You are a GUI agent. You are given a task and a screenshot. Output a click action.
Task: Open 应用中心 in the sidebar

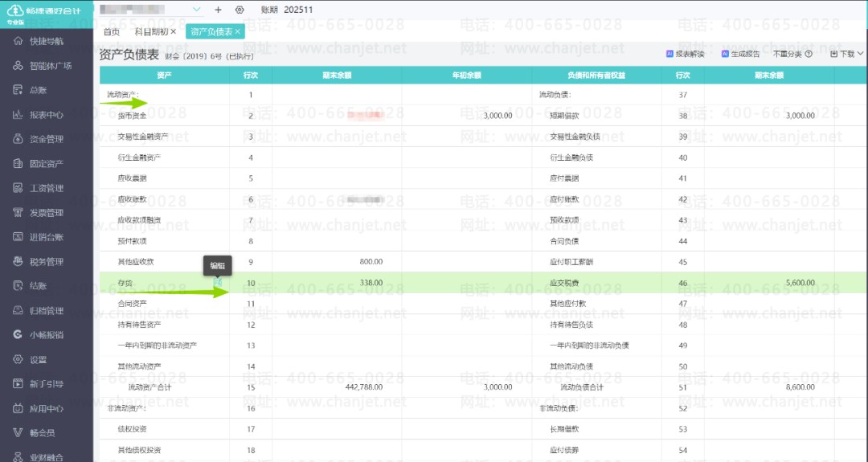pos(47,408)
